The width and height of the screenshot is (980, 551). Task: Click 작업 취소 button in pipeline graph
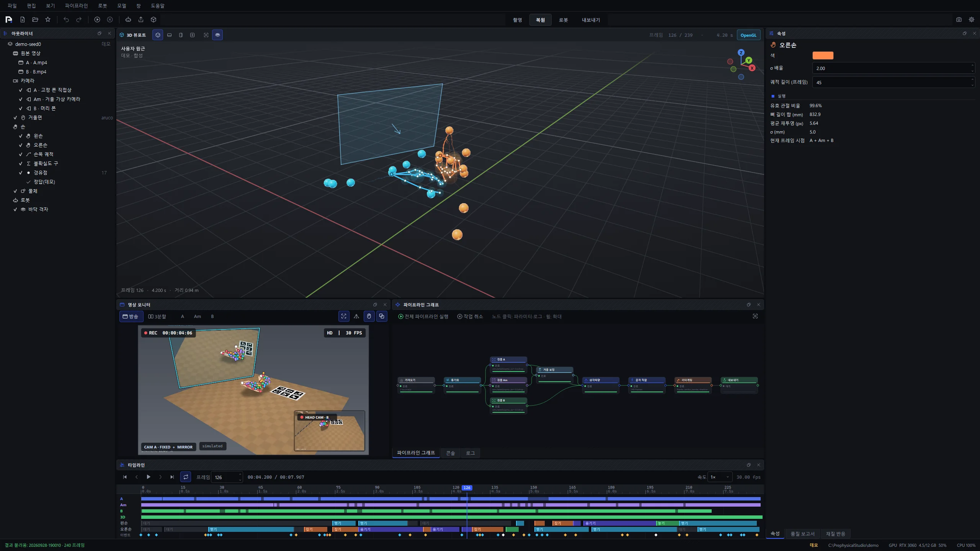pos(470,316)
